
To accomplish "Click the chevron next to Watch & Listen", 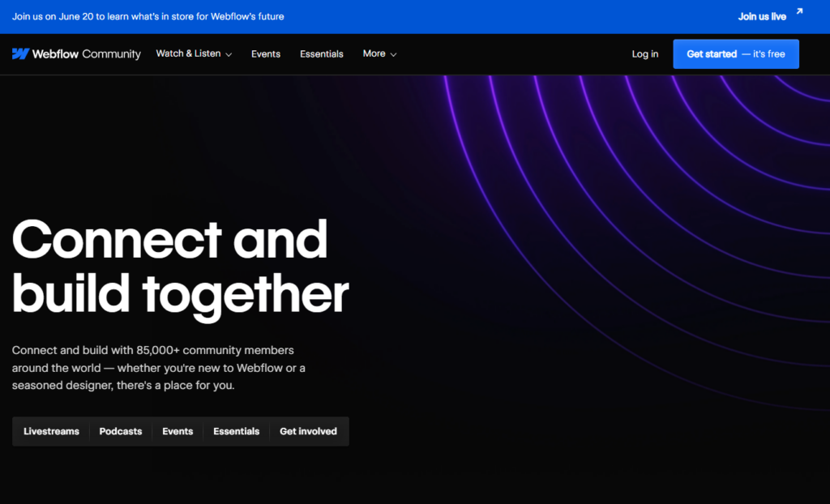I will point(229,54).
